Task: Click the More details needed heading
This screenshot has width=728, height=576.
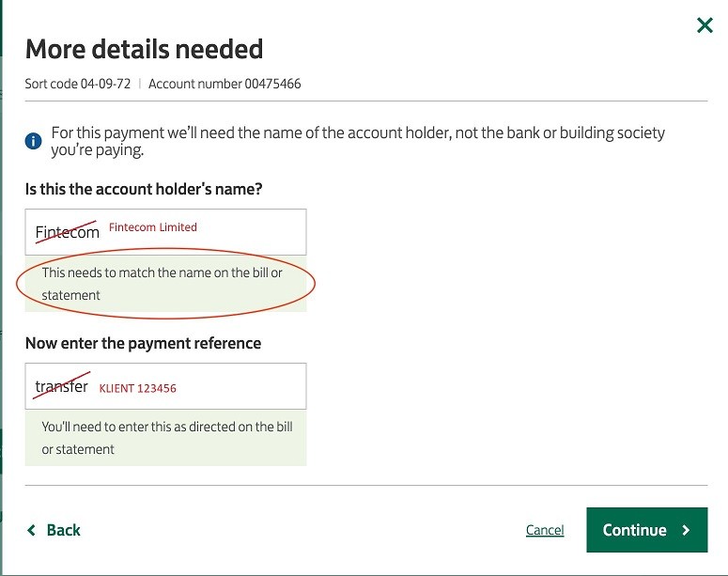Action: (144, 48)
